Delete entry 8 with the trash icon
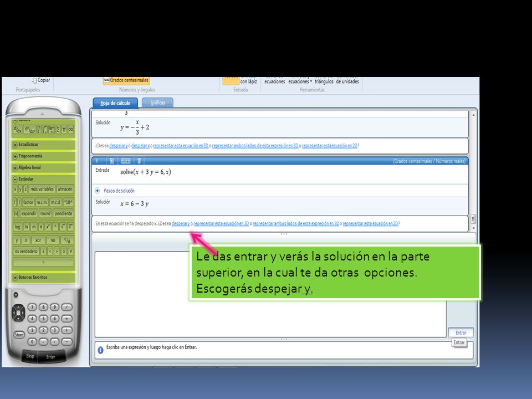The width and height of the screenshot is (532, 399). pos(139,161)
